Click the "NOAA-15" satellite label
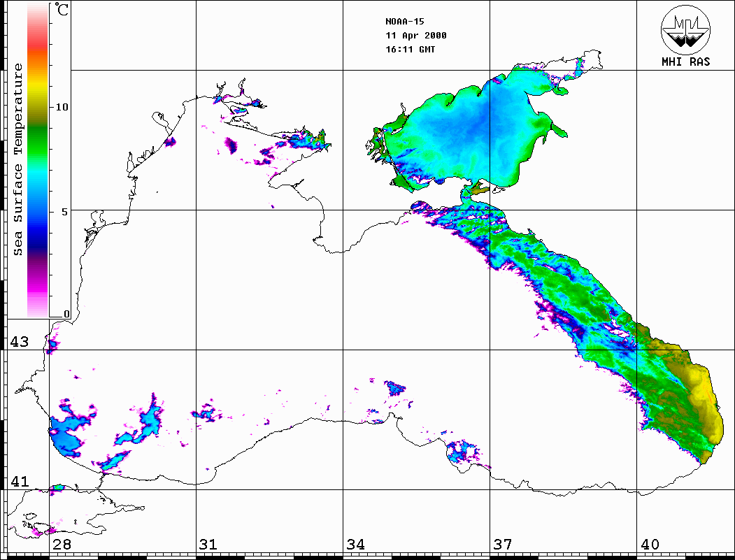The image size is (735, 560). (405, 22)
